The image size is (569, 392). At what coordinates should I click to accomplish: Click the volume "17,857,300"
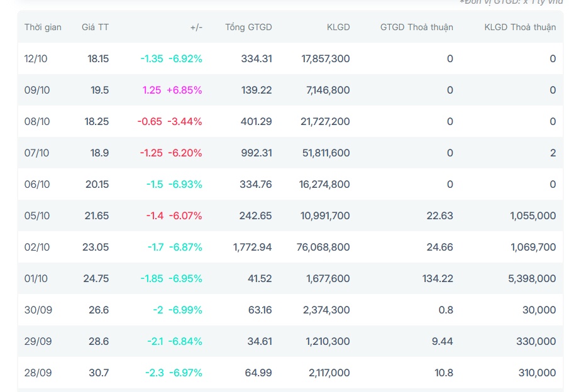click(x=326, y=59)
